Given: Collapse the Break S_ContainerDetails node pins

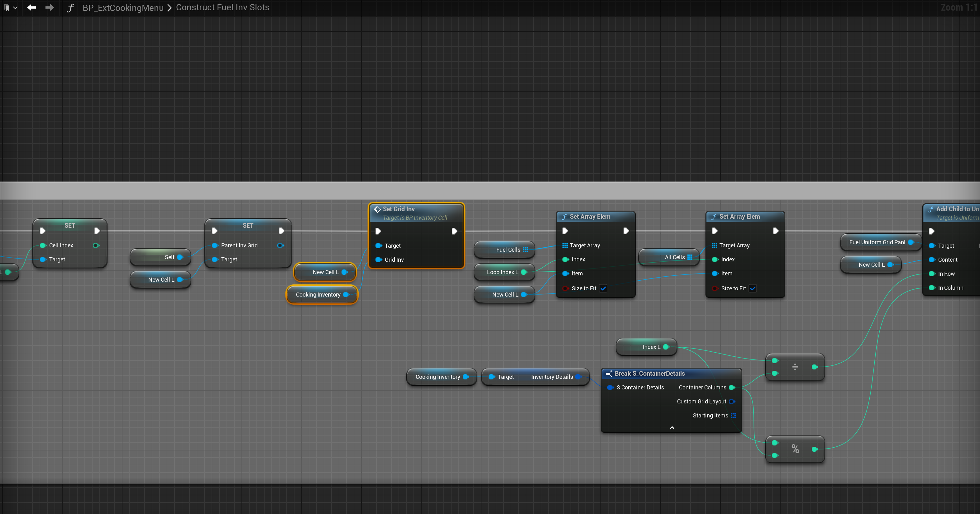Looking at the screenshot, I should click(x=672, y=428).
